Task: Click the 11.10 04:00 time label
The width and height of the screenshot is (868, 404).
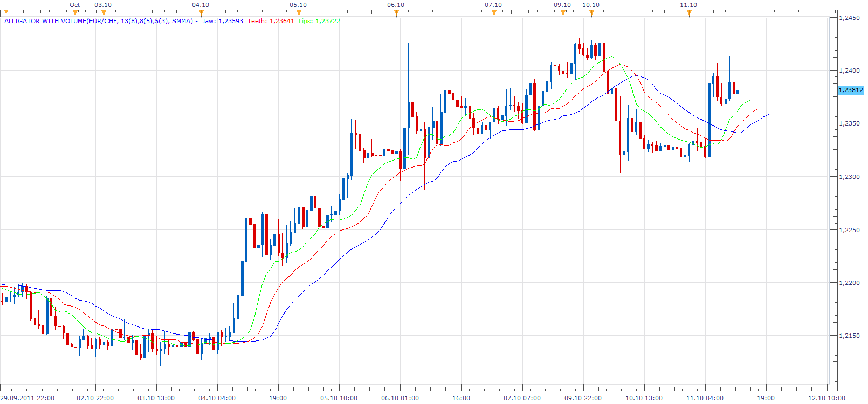Action: coord(705,398)
